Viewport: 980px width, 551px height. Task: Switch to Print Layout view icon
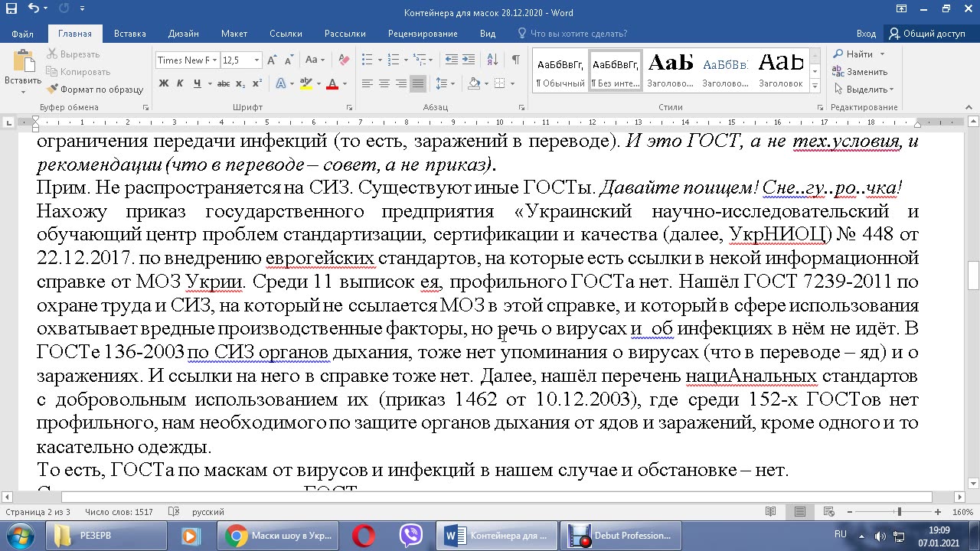tap(799, 511)
